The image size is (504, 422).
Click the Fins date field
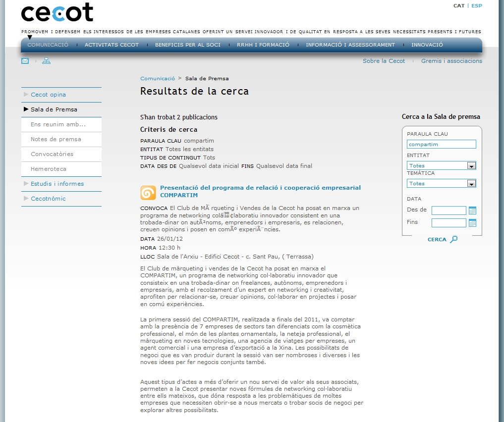tap(448, 222)
